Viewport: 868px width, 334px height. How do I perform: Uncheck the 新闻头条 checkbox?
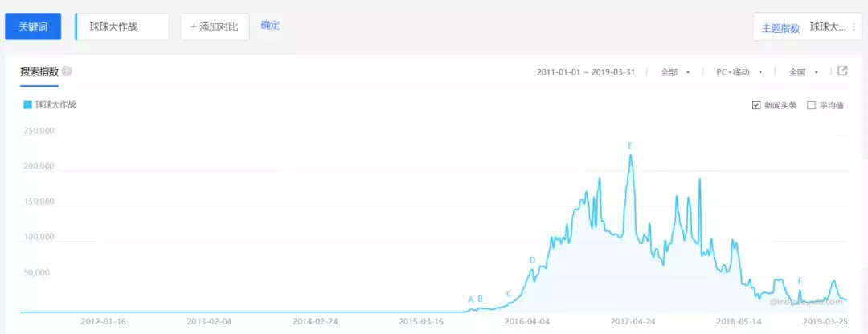point(756,105)
